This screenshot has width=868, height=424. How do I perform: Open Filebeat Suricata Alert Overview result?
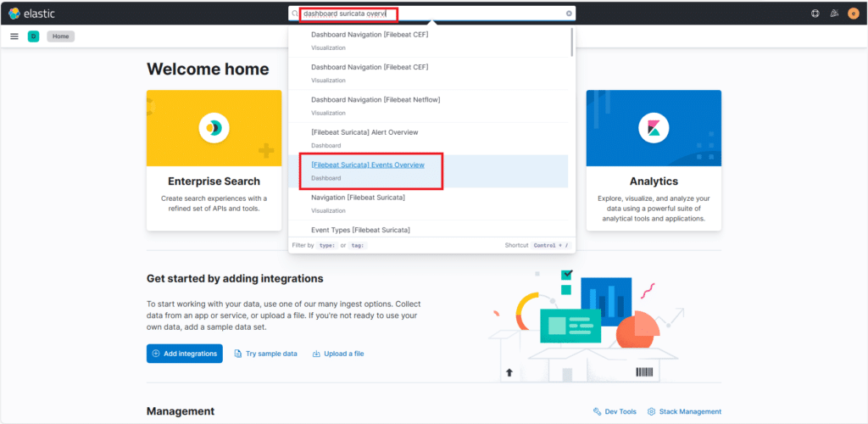pos(364,132)
